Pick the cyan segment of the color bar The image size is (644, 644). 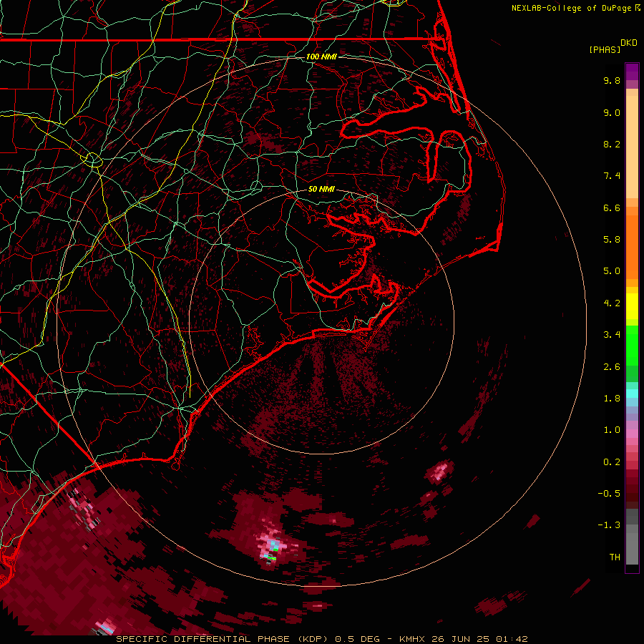(632, 394)
